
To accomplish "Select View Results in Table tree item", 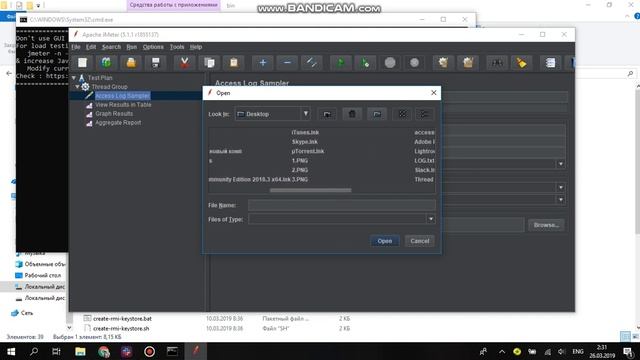I will 123,104.
